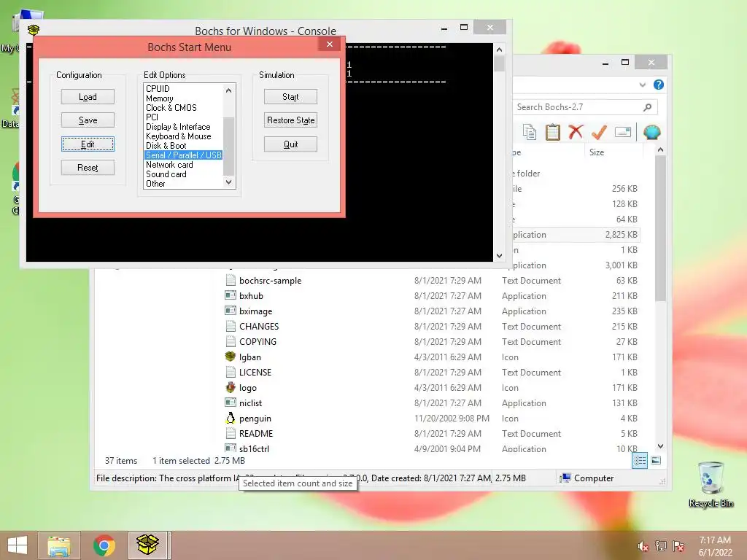The height and width of the screenshot is (560, 747).
Task: Click the Copy icon in Explorer toolbar
Action: [x=530, y=132]
